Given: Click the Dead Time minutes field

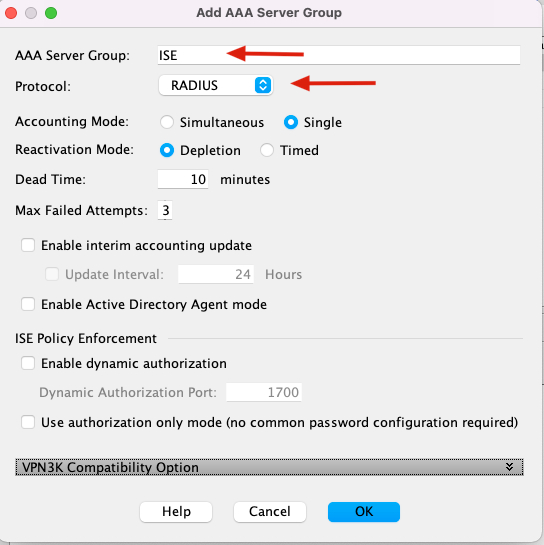Looking at the screenshot, I should (183, 179).
